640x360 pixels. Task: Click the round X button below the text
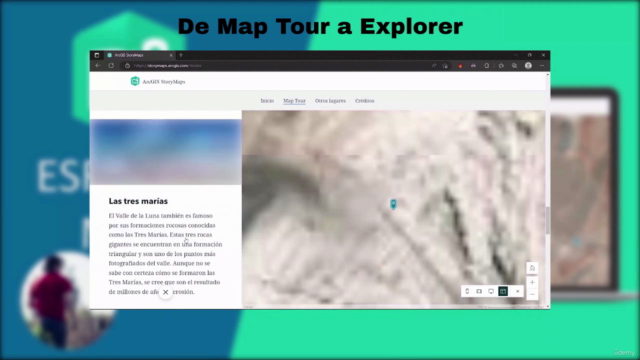pyautogui.click(x=166, y=292)
